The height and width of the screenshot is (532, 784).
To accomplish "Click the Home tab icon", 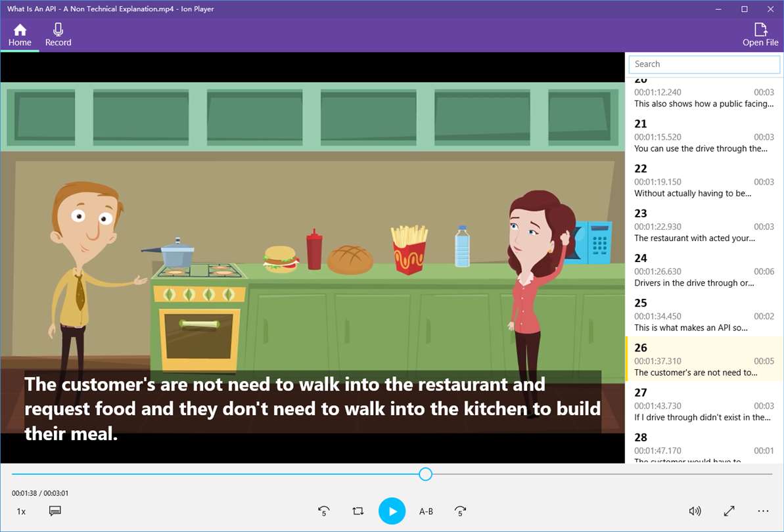I will (x=20, y=30).
